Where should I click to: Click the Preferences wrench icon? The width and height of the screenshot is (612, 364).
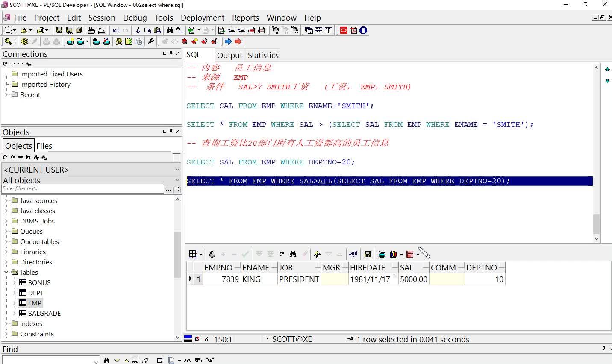(151, 41)
